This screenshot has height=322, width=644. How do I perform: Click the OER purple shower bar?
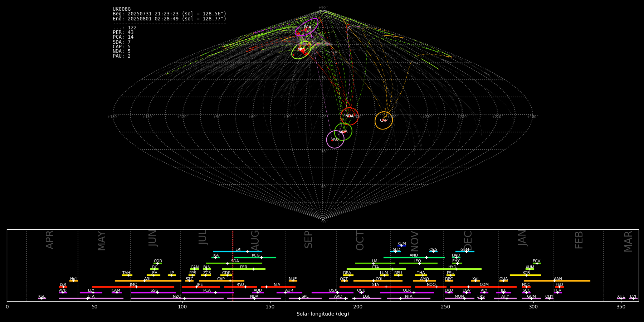(x=407, y=293)
